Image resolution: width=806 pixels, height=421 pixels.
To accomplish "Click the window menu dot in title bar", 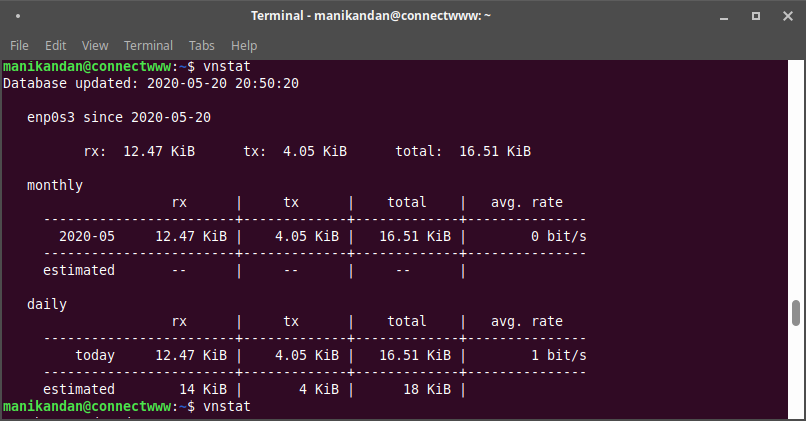I will coord(18,16).
